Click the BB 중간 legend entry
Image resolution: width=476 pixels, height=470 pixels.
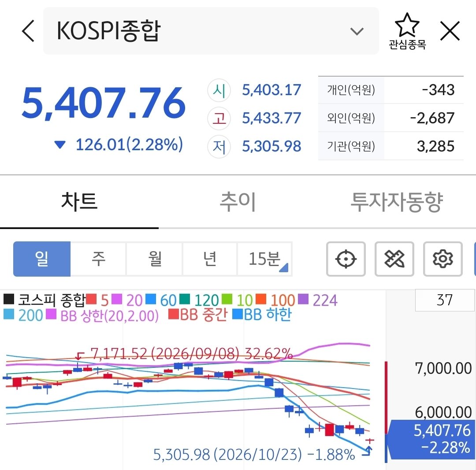tap(198, 315)
